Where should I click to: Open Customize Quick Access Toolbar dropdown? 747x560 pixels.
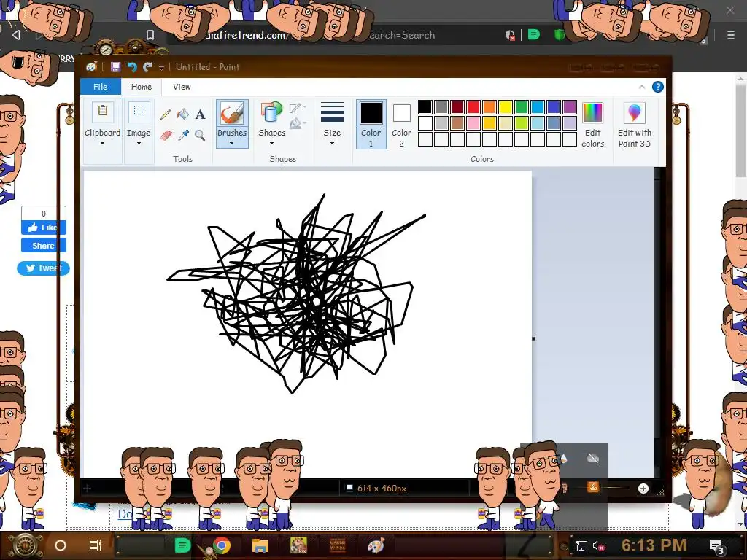(x=161, y=68)
